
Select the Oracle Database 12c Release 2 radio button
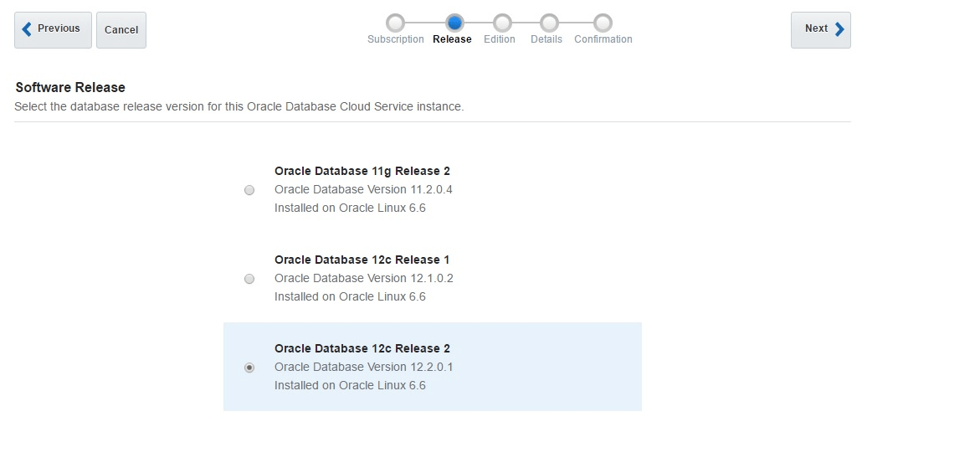point(249,368)
